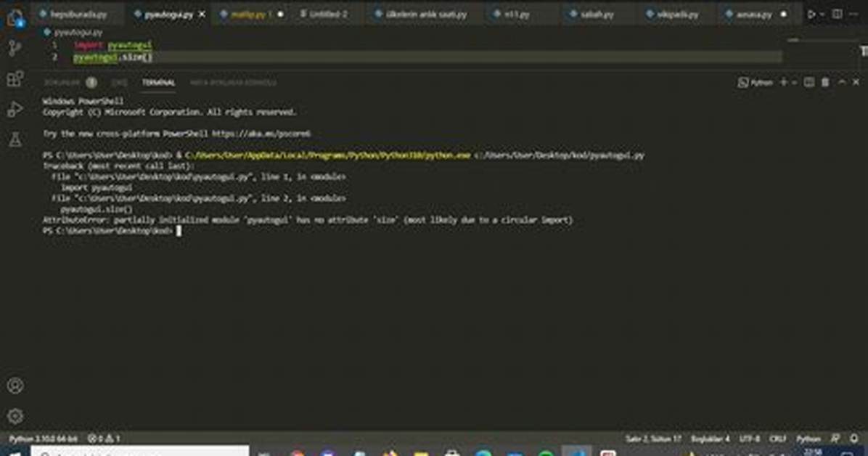
Task: Split the editor to the right
Action: [837, 15]
